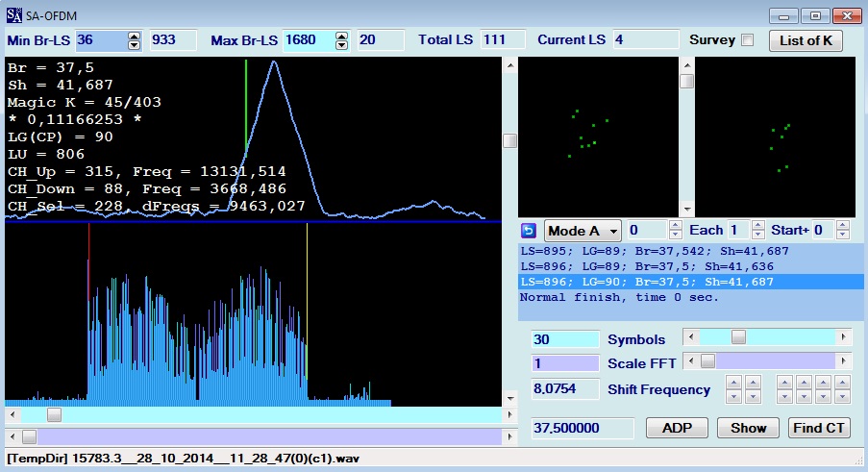
Task: Click leftmost Shift Frequency up arrow
Action: 733,383
